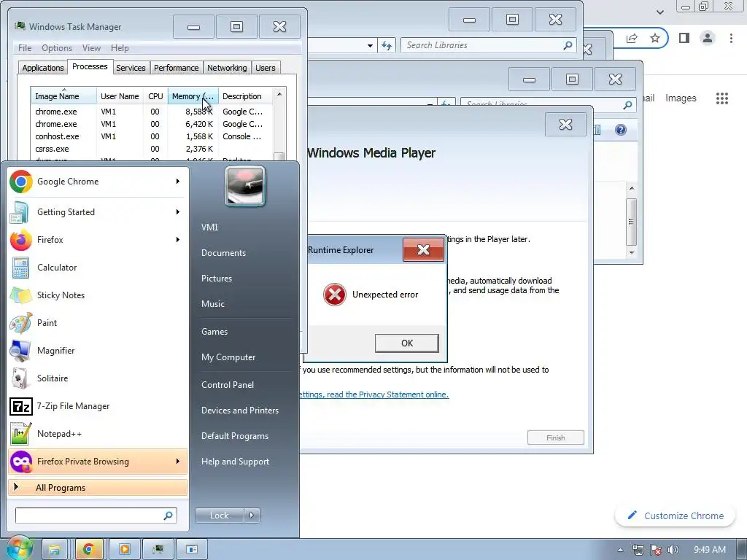The height and width of the screenshot is (560, 747).
Task: Open Google Chrome from Start menu
Action: coord(98,182)
